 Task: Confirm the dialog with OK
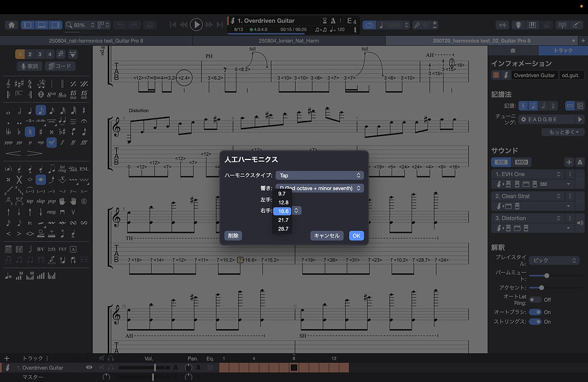356,236
